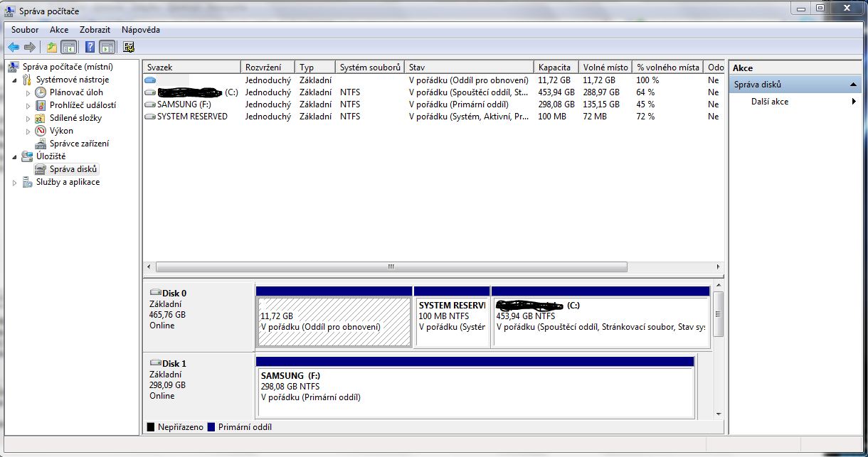This screenshot has height=457, width=868.
Task: Select Správce zařízení in the tree
Action: pos(79,144)
